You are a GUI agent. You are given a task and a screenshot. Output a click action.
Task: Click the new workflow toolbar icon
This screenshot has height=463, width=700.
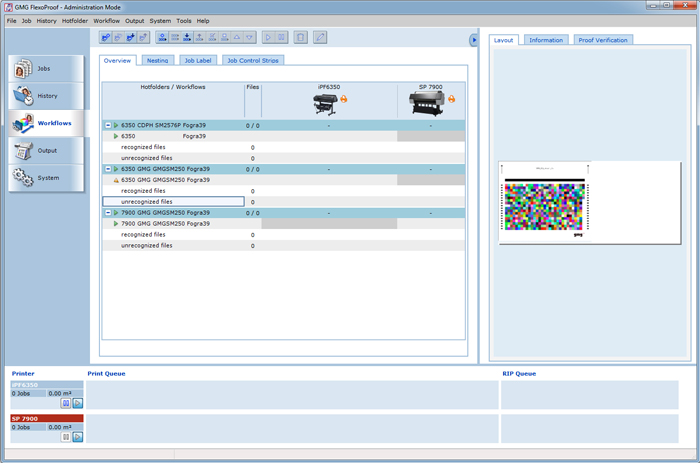(x=162, y=38)
